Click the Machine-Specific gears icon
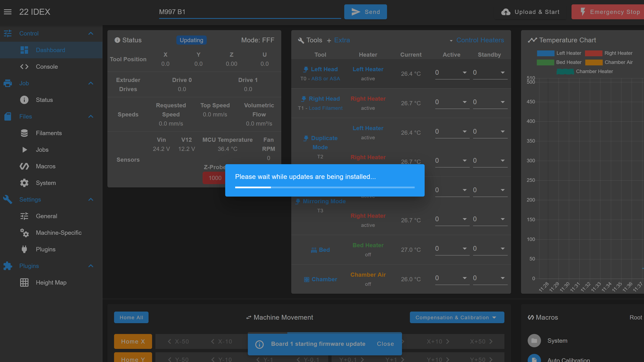The image size is (644, 362). tap(24, 233)
